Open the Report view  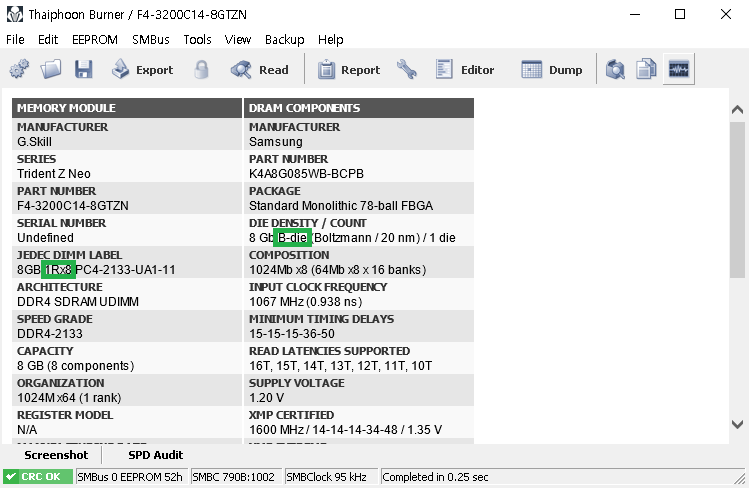(349, 70)
